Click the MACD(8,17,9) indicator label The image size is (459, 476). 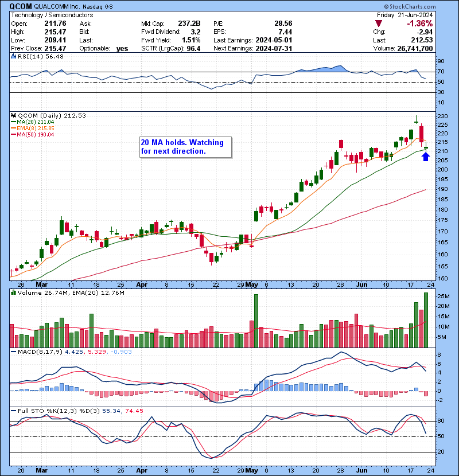click(x=40, y=352)
